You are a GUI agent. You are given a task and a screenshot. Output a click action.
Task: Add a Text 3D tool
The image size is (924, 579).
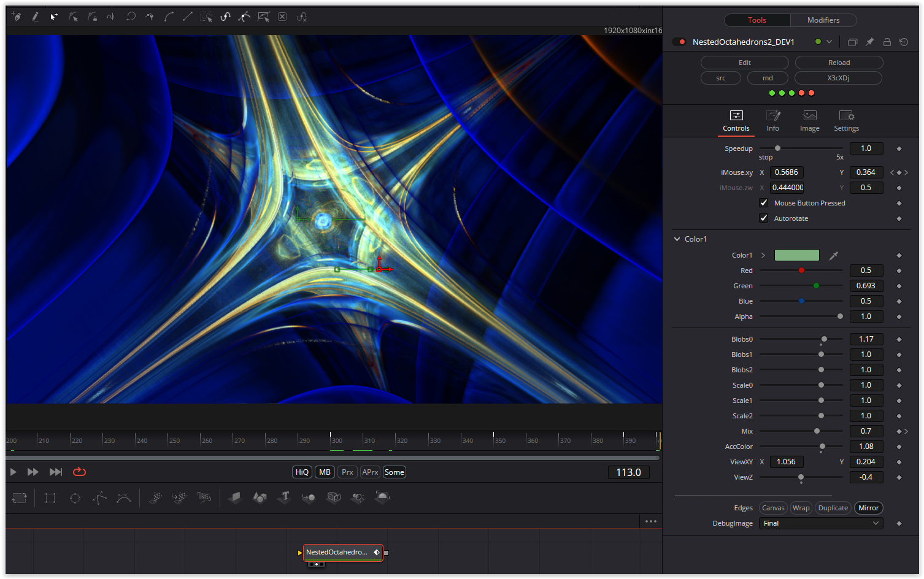284,497
